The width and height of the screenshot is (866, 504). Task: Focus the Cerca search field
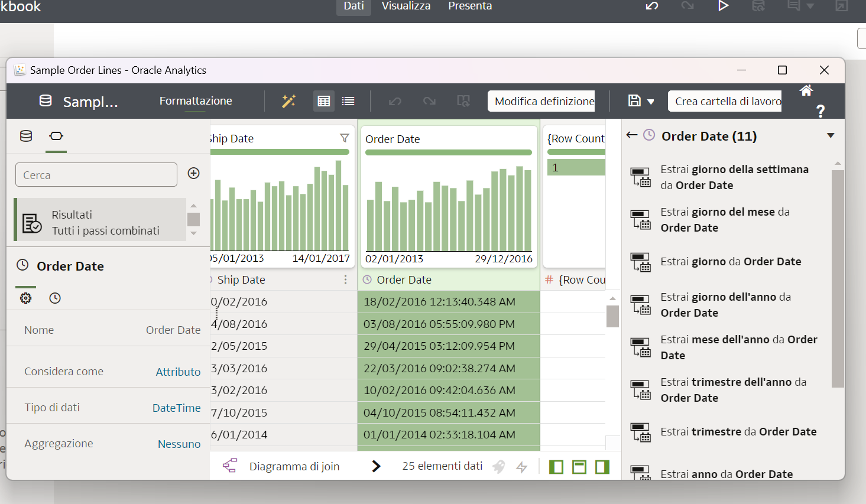click(x=96, y=175)
